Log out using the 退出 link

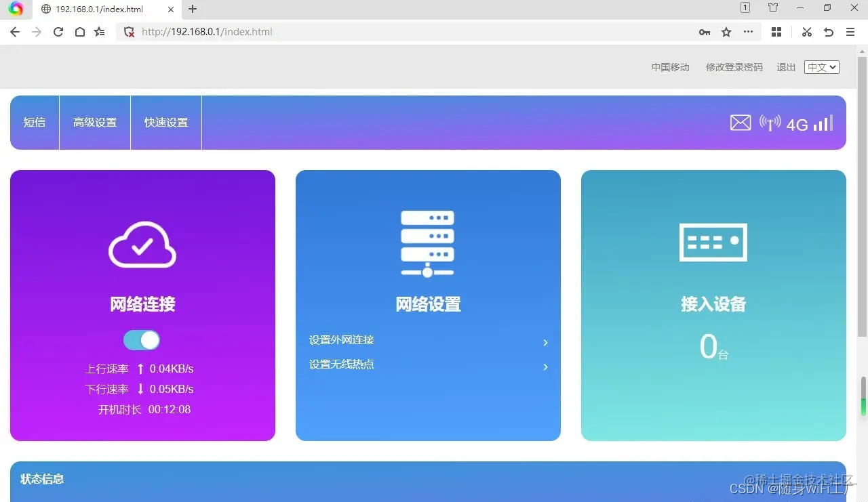tap(786, 67)
